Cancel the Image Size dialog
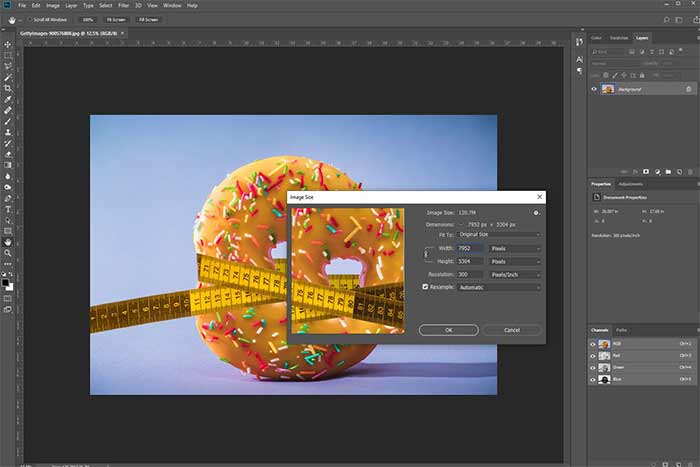The image size is (700, 467). [x=511, y=330]
